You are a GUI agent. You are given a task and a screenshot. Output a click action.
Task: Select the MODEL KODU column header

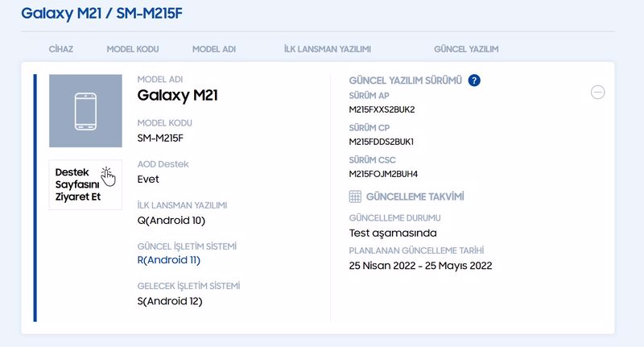pos(133,49)
